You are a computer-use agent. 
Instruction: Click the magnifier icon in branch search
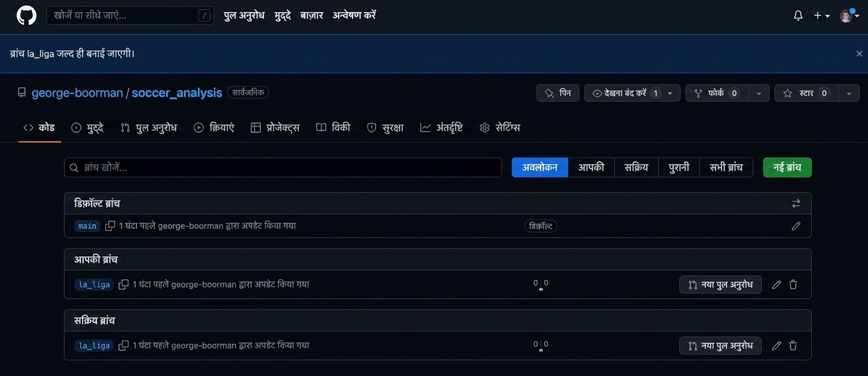(74, 168)
